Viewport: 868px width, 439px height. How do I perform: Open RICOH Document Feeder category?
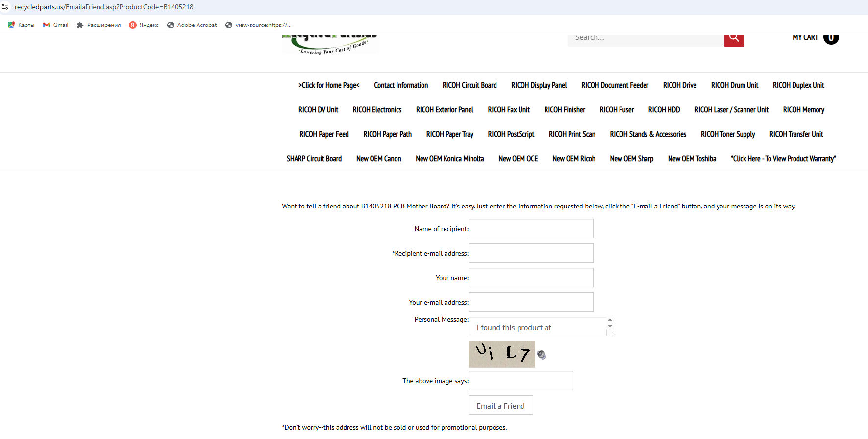click(615, 85)
